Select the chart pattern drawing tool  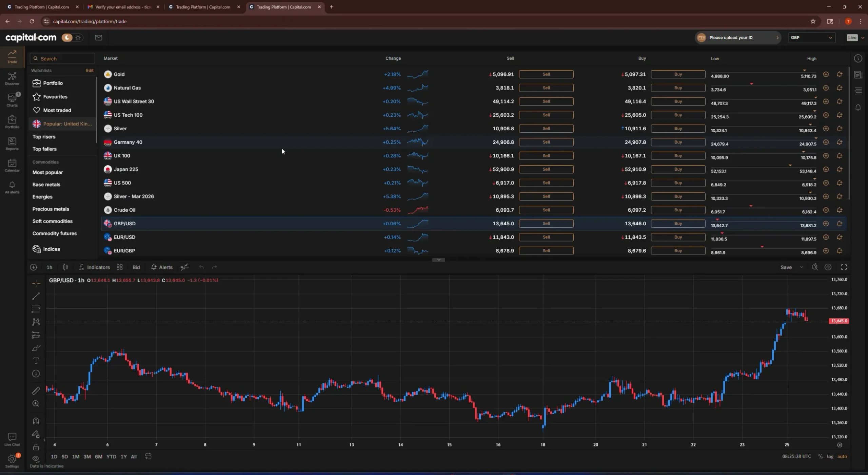tap(36, 322)
